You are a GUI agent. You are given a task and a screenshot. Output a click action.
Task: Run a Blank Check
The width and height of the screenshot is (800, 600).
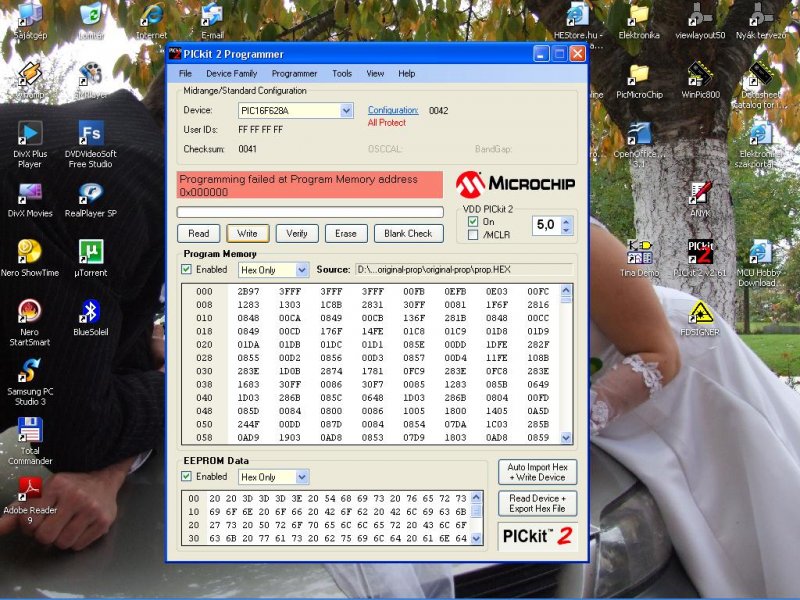pyautogui.click(x=408, y=234)
